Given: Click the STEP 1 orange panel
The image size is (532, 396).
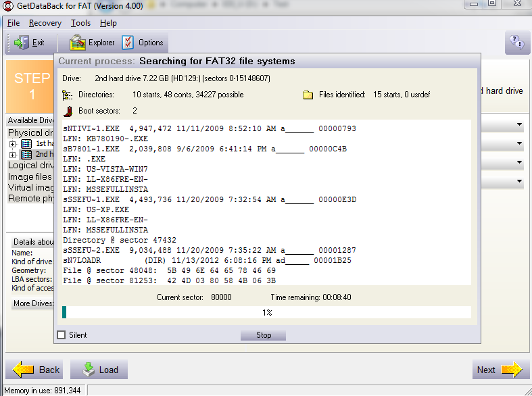Looking at the screenshot, I should (30, 86).
